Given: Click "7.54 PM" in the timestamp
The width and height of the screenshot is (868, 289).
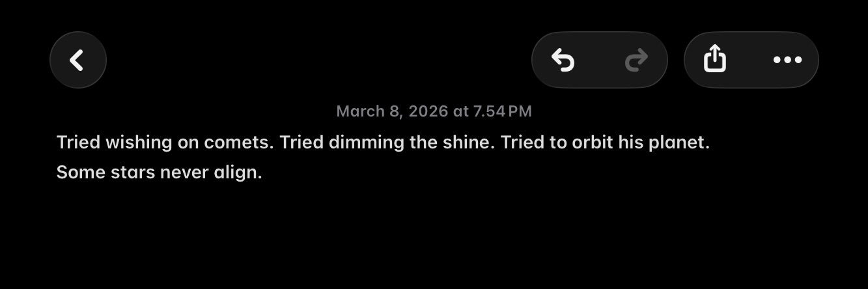Looking at the screenshot, I should point(503,111).
